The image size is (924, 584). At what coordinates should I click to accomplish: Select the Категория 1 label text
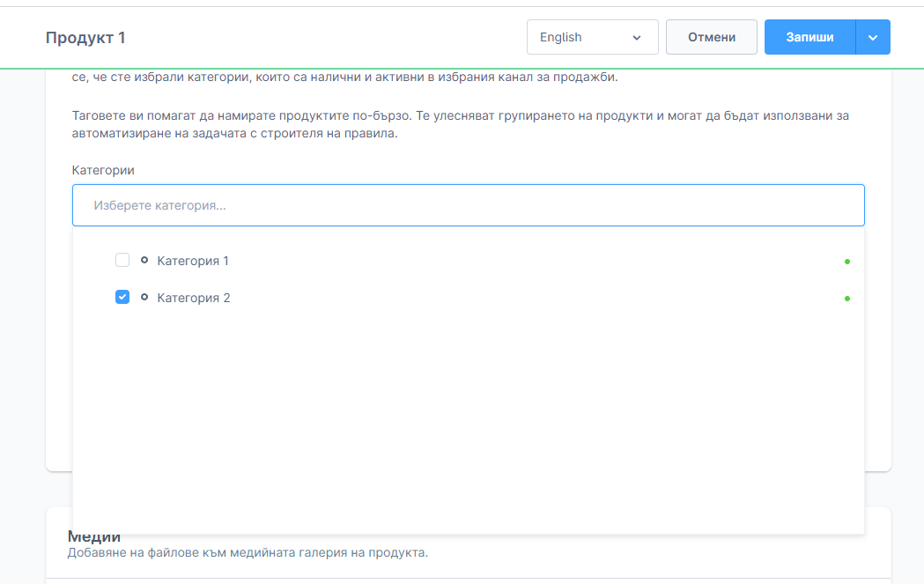tap(193, 261)
